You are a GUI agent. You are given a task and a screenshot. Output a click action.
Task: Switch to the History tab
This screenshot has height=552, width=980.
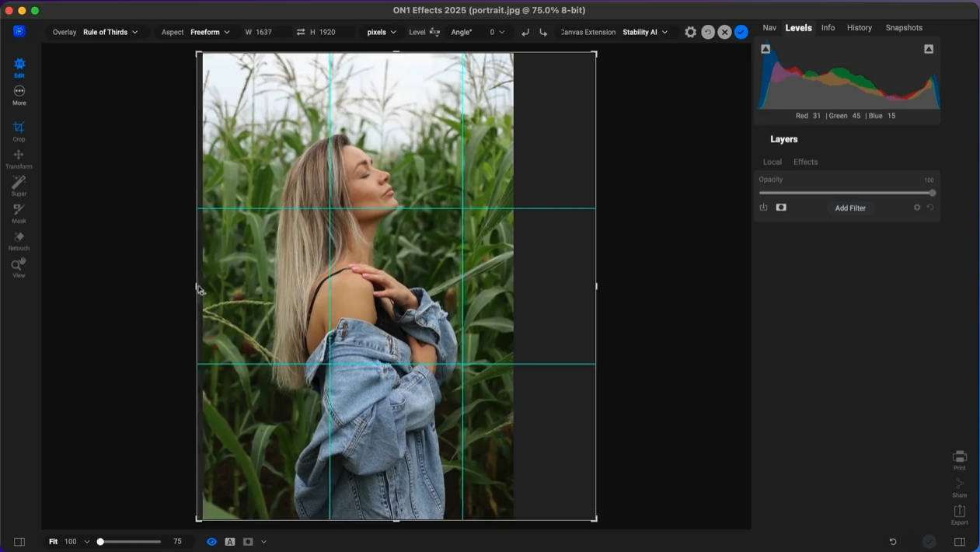(859, 27)
